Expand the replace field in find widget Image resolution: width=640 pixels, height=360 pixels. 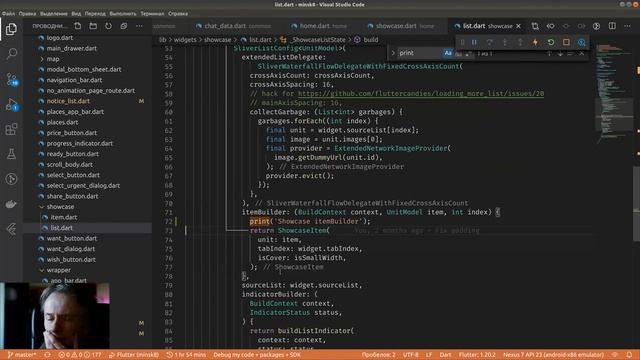click(x=393, y=53)
